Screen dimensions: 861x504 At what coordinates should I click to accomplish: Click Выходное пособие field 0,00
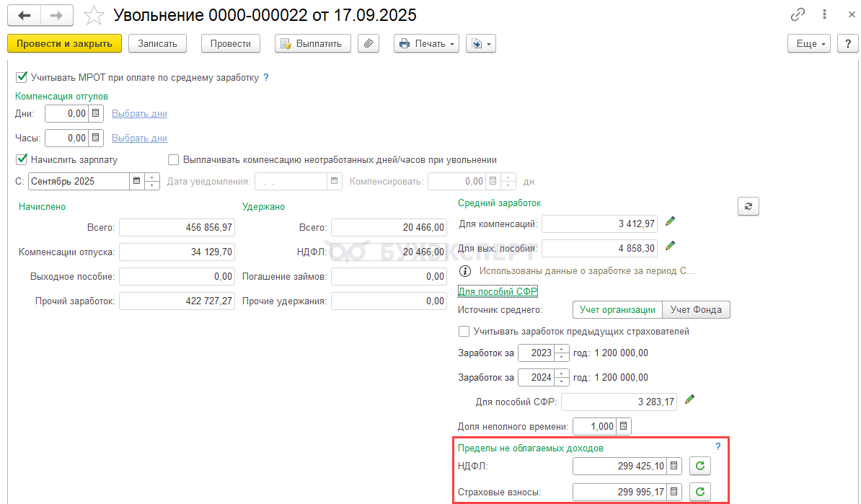click(177, 276)
